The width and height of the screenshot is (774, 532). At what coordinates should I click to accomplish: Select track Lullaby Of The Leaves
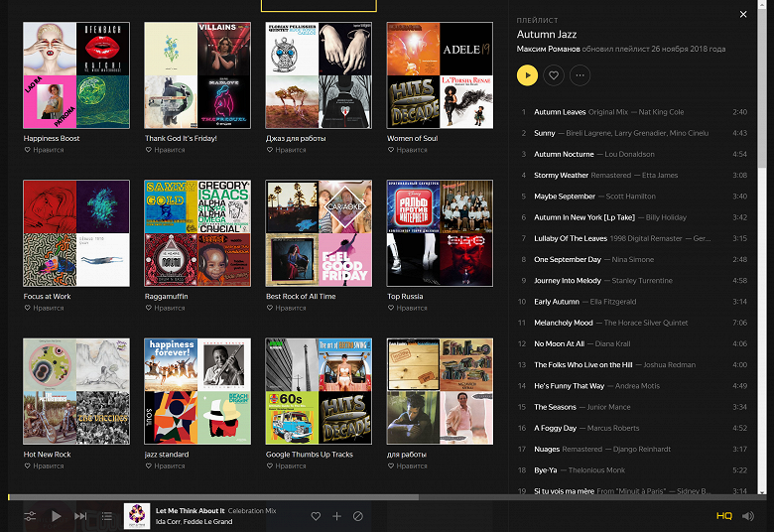(634, 238)
